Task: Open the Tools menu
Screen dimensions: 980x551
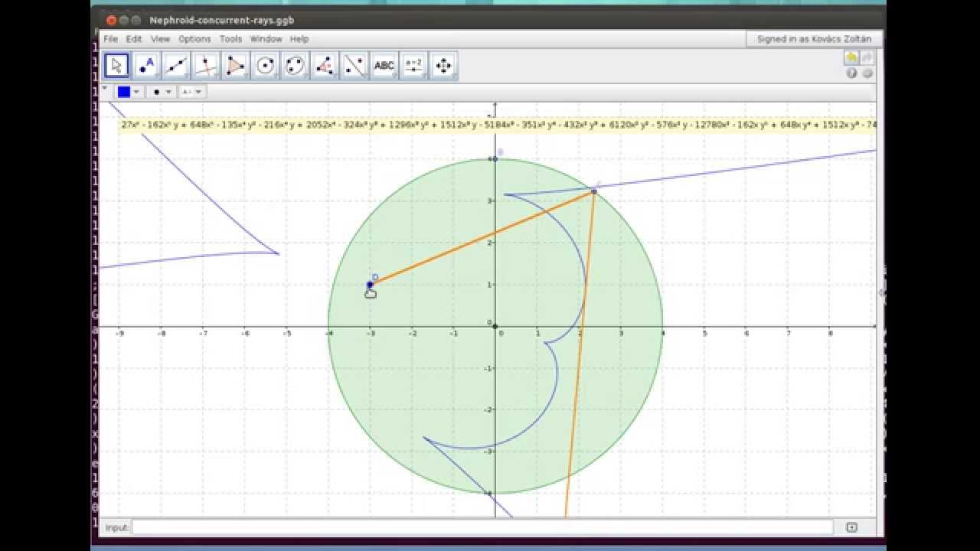Action: coord(230,39)
